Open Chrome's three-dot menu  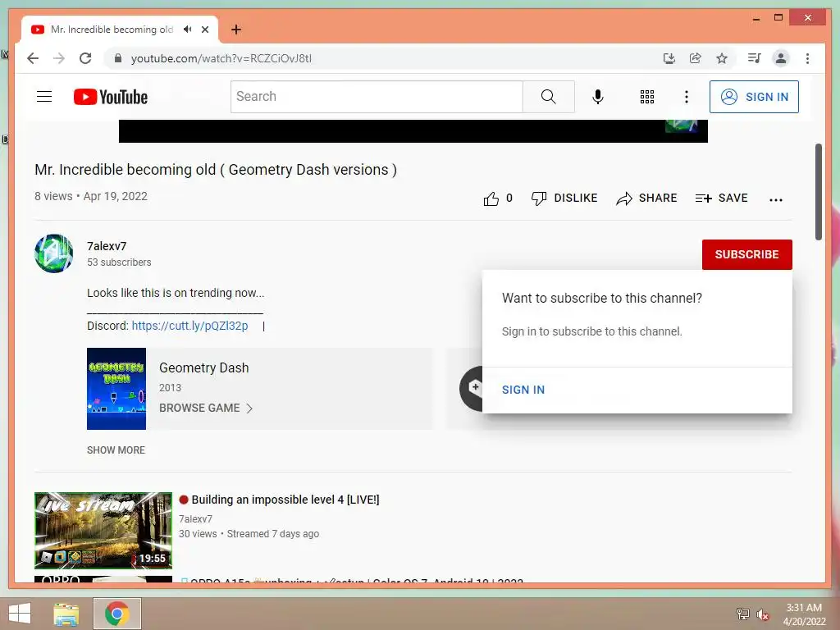click(x=807, y=58)
